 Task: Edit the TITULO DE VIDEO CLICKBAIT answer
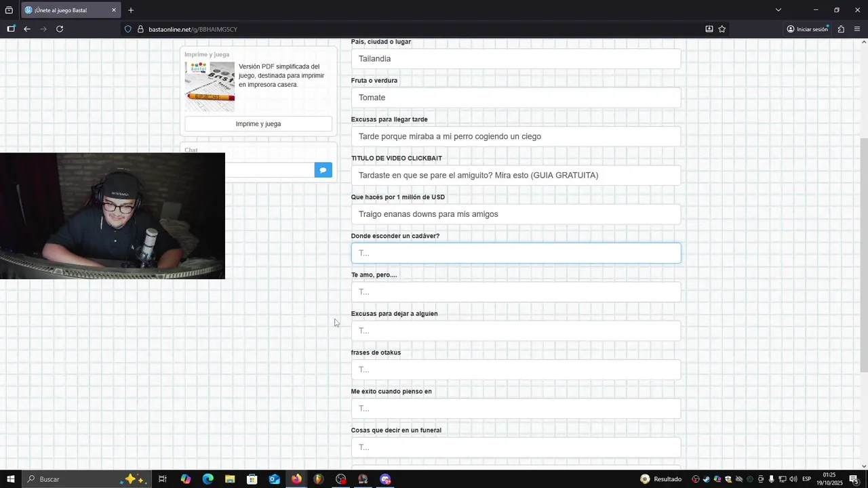516,176
